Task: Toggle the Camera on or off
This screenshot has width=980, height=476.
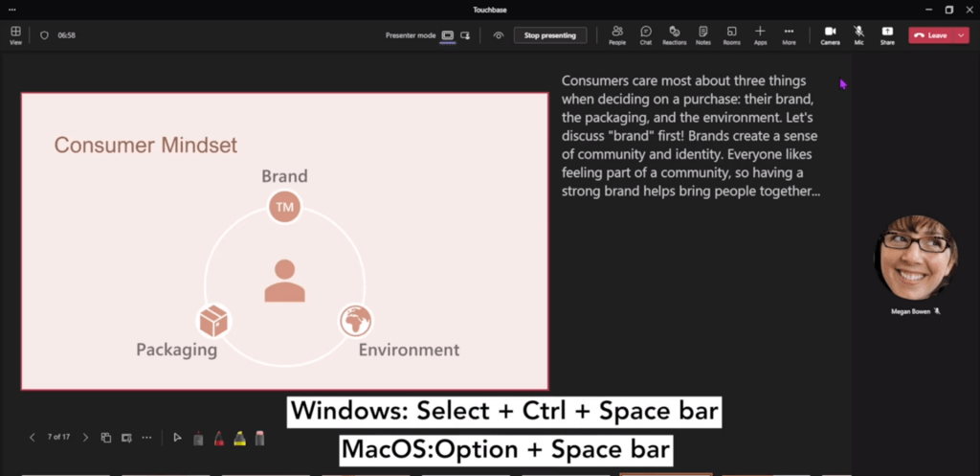Action: pos(830,34)
